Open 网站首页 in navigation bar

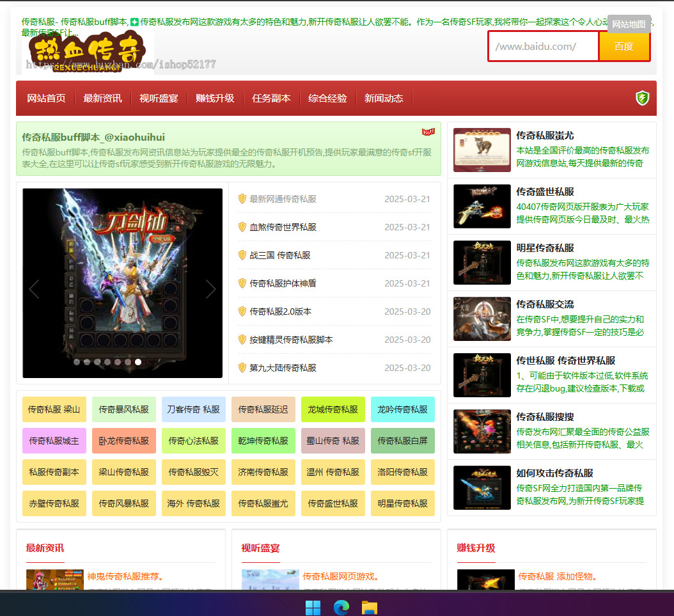[46, 99]
